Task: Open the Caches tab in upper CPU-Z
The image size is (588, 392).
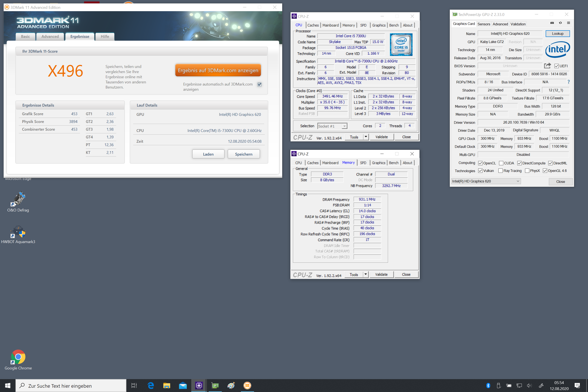Action: click(313, 25)
